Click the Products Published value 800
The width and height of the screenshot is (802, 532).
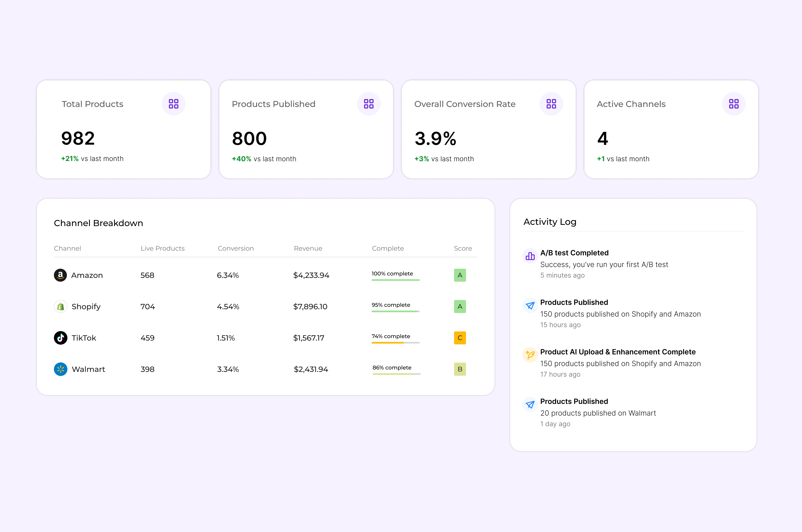(x=249, y=138)
